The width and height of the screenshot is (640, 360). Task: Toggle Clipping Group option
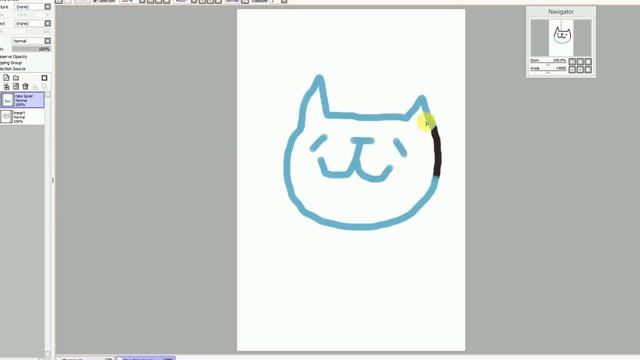tap(11, 63)
